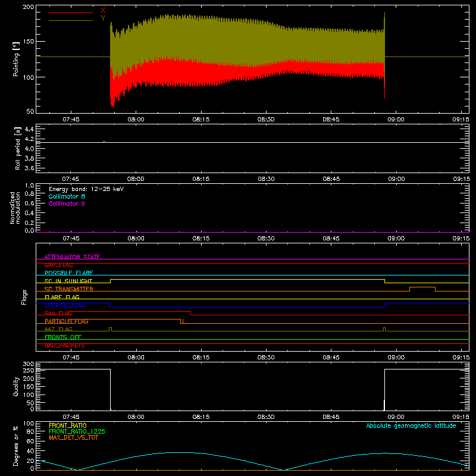
Task: Click the 08:00 tick label under Pointing plot
Action: [x=136, y=120]
